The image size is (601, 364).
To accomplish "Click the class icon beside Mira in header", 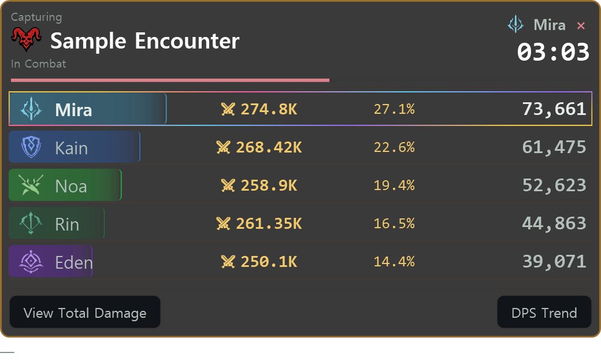I will click(x=515, y=24).
